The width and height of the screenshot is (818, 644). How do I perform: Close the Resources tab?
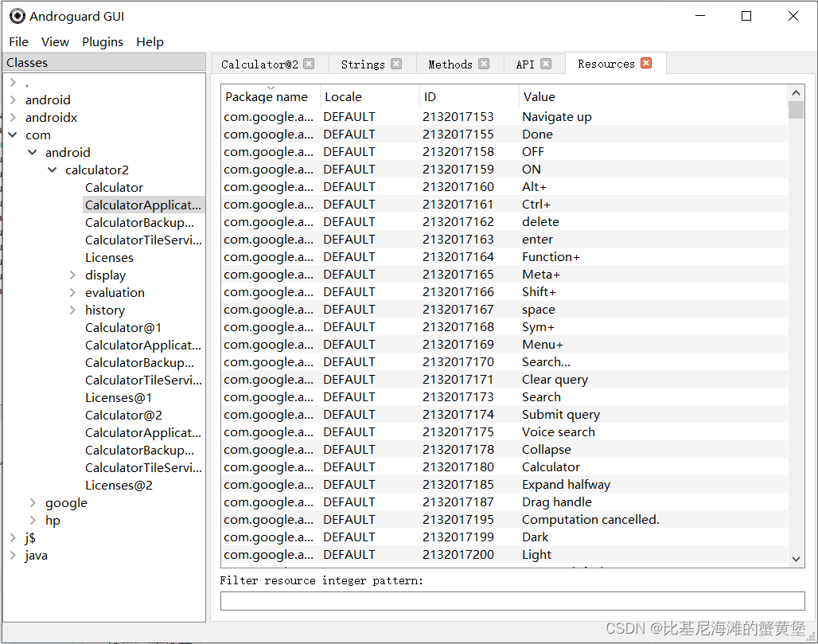click(646, 63)
